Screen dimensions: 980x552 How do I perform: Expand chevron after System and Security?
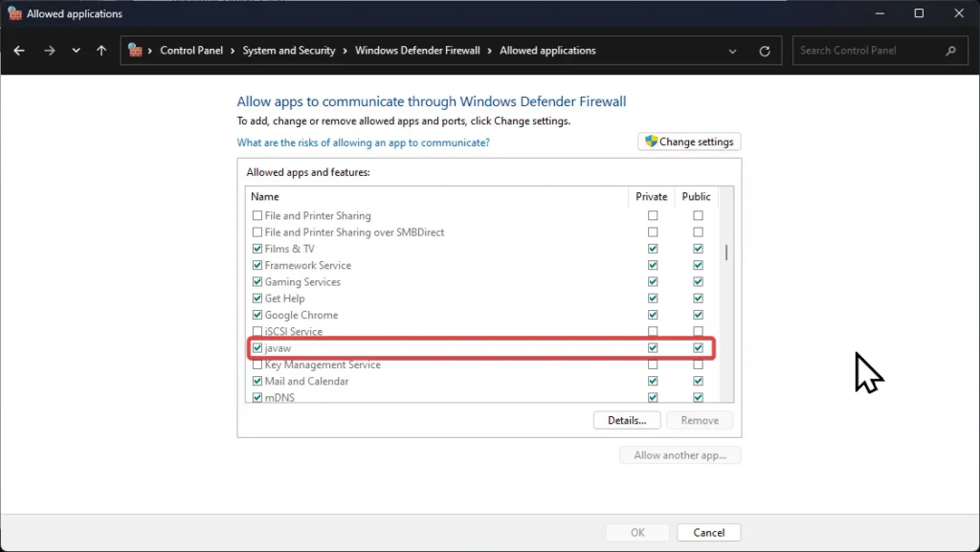tap(345, 51)
